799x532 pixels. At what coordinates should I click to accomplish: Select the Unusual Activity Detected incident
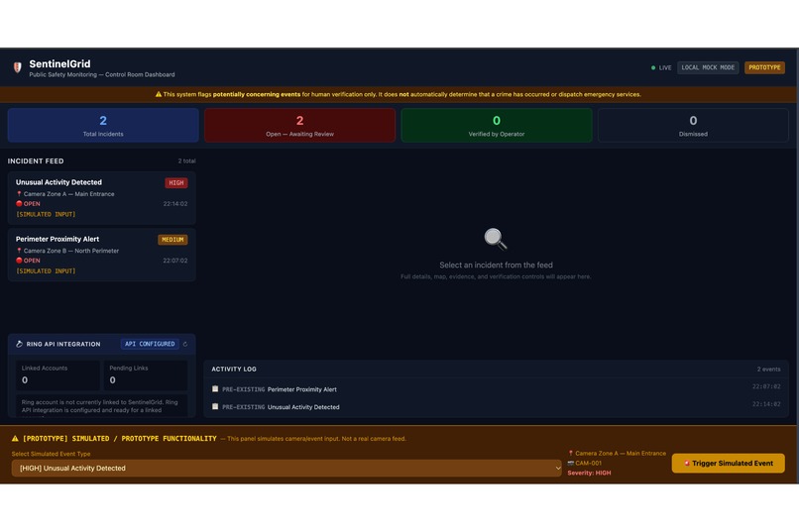(x=101, y=198)
